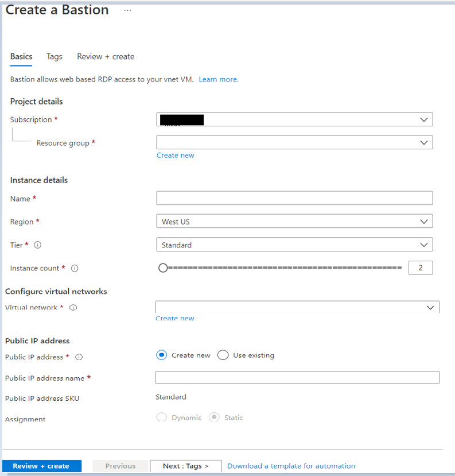
Task: Open the Region dropdown showing West US
Action: coord(294,222)
